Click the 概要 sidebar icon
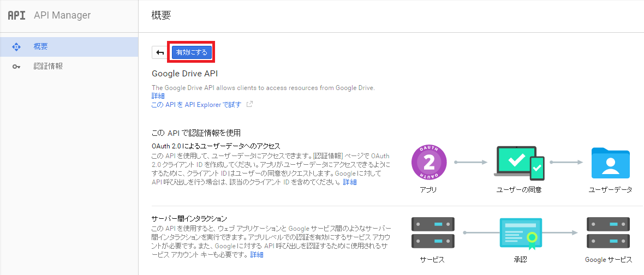Viewport: 644px width, 275px height. point(16,47)
